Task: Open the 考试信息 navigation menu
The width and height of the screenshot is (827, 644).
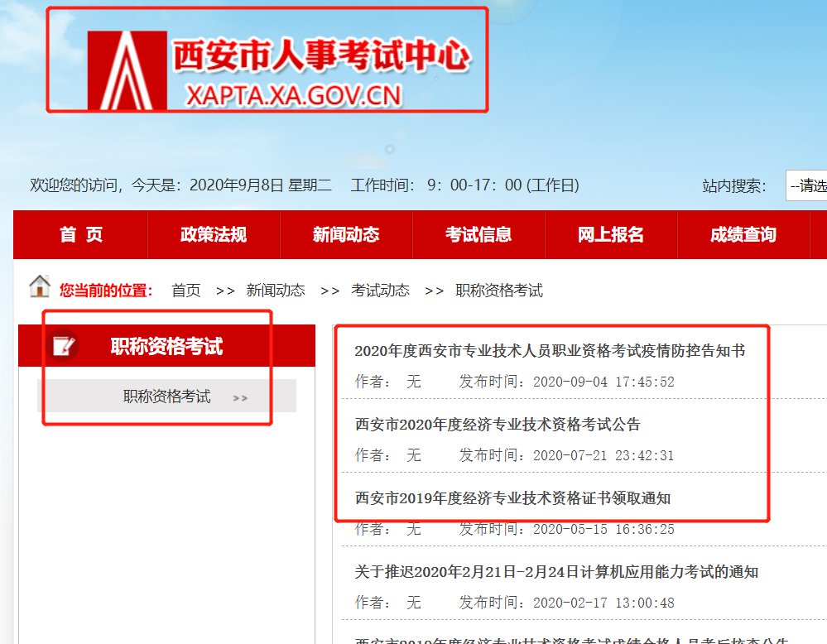Action: [478, 235]
